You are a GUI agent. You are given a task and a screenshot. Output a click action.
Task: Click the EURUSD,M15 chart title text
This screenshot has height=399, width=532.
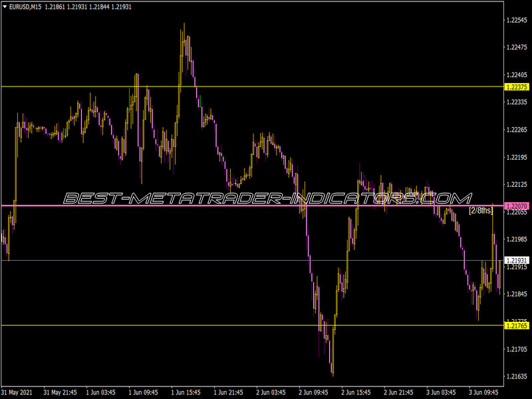click(25, 7)
